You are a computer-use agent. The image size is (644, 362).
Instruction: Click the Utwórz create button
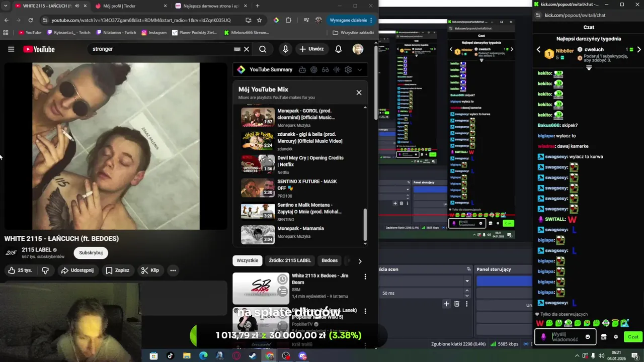click(x=312, y=49)
